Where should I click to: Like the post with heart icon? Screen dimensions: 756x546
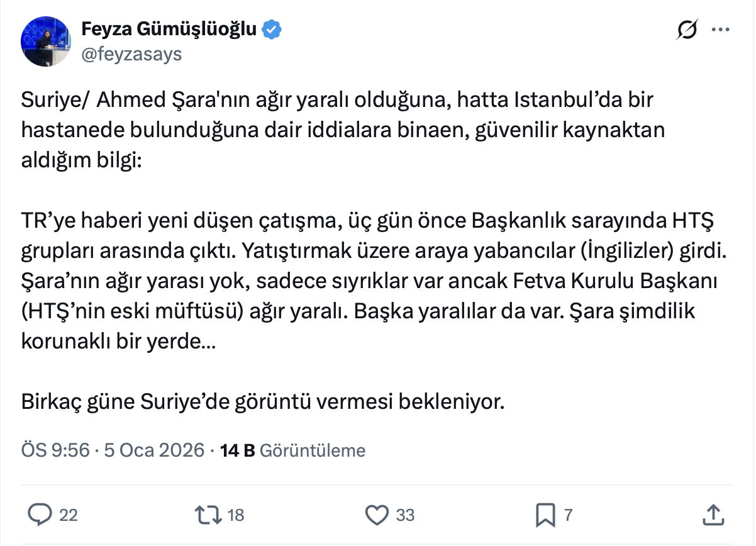[x=377, y=515]
